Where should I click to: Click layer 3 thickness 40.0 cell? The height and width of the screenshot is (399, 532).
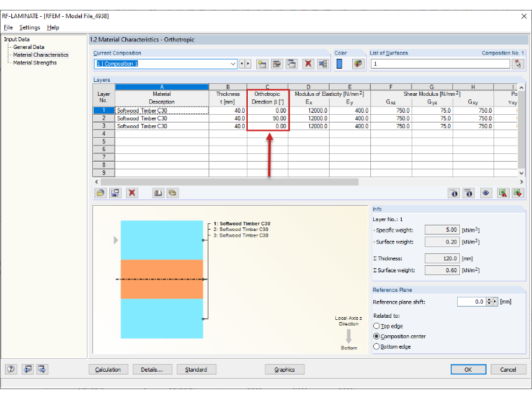(228, 126)
